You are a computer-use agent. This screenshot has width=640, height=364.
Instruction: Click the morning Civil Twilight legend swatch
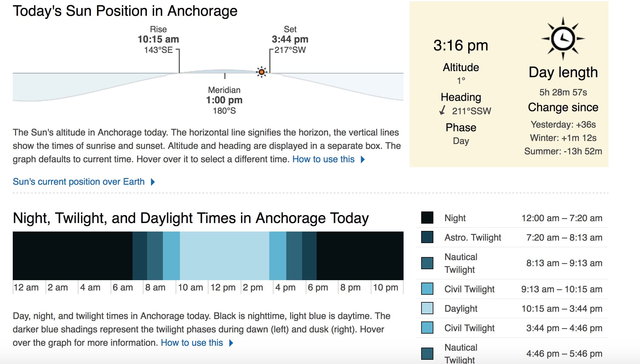[427, 289]
